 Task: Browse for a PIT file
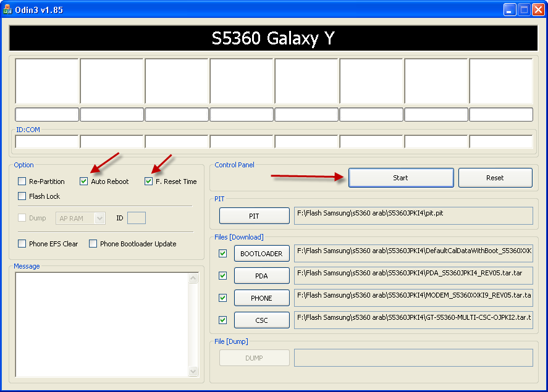[x=254, y=215]
